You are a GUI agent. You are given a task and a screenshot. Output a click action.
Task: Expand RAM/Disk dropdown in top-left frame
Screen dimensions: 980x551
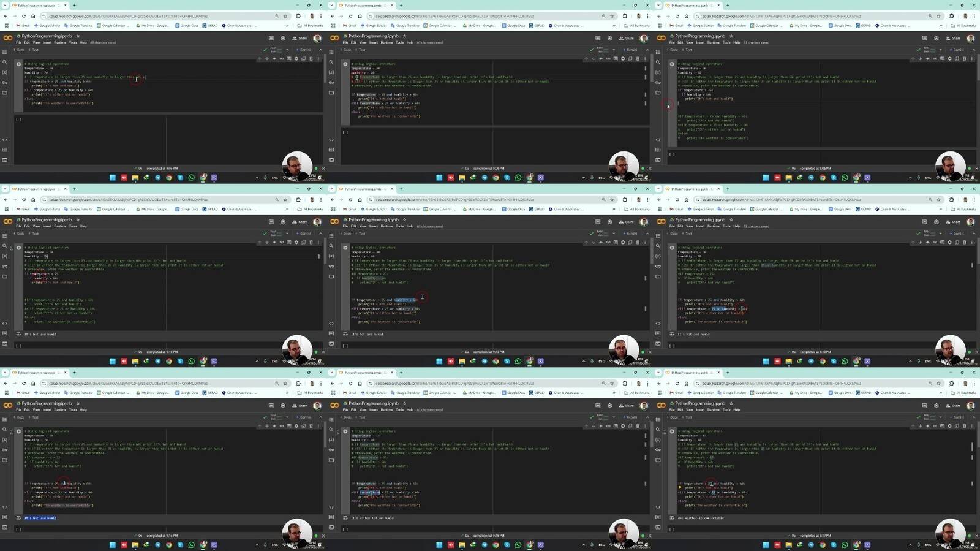287,50
